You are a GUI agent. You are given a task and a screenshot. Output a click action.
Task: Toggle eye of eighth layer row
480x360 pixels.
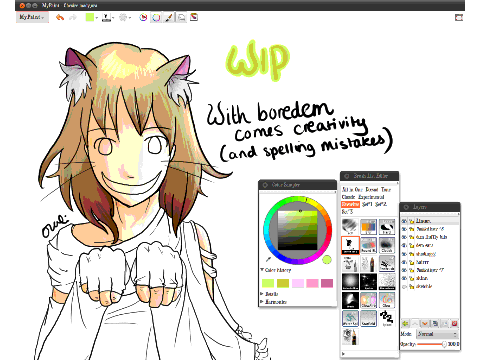click(404, 278)
